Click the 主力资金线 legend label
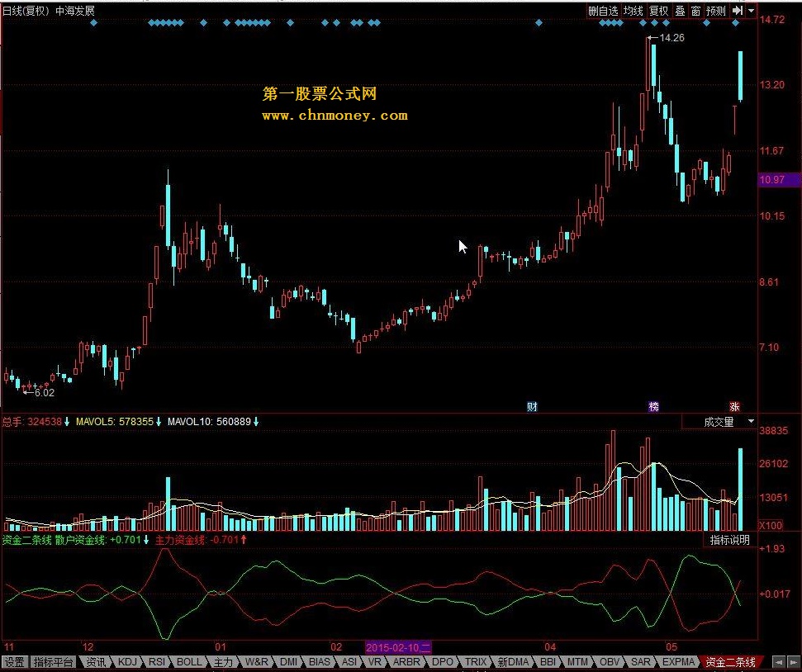 (x=180, y=540)
